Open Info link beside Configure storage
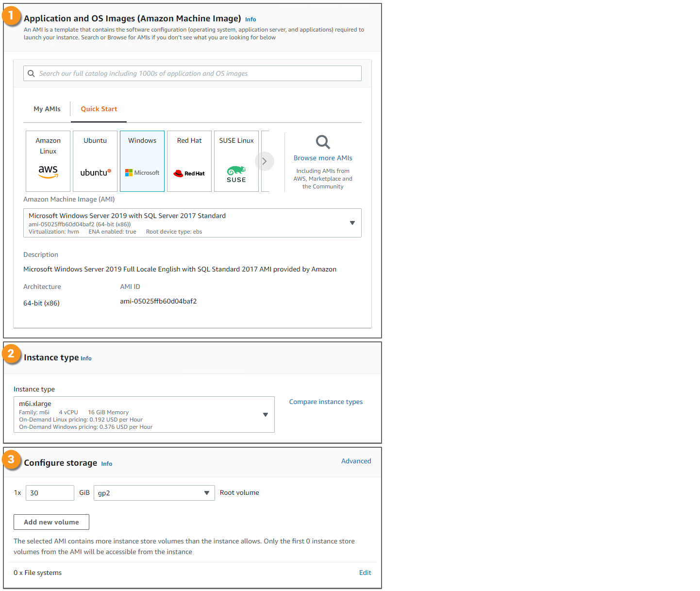700x591 pixels. 107,464
